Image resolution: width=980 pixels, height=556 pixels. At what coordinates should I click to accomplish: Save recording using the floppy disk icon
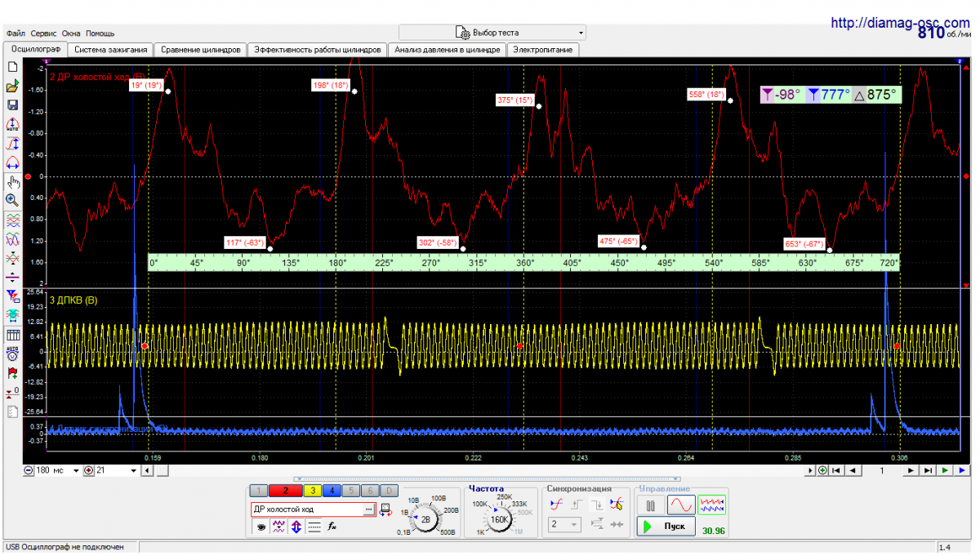click(x=12, y=105)
